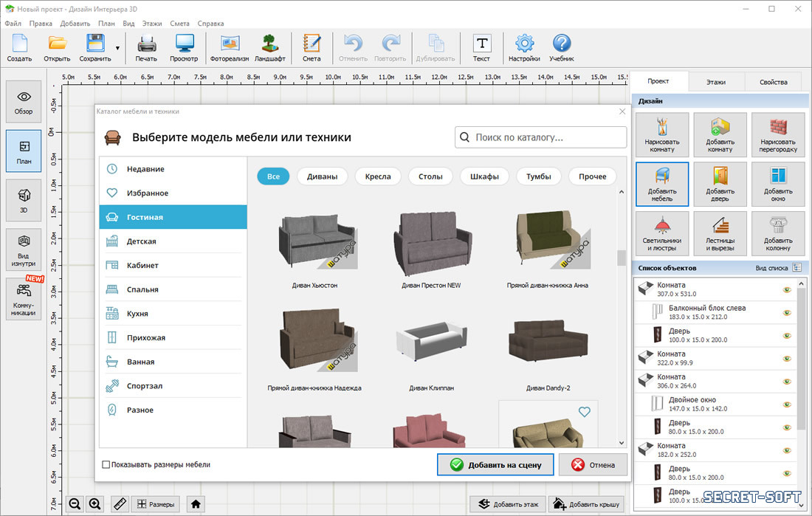This screenshot has width=812, height=516.
Task: Open Вид изнутри interior view
Action: click(24, 250)
